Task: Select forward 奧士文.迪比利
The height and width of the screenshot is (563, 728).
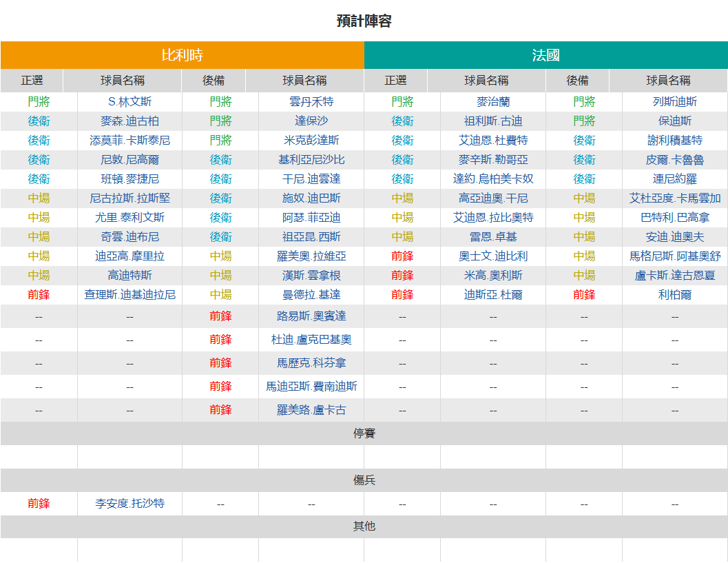Action: coord(493,256)
